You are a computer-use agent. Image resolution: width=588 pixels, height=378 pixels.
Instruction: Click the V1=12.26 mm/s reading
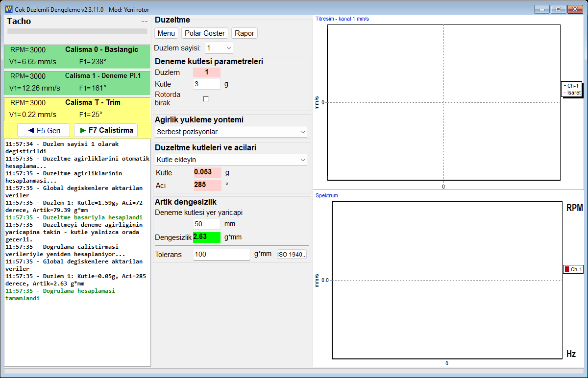click(35, 88)
